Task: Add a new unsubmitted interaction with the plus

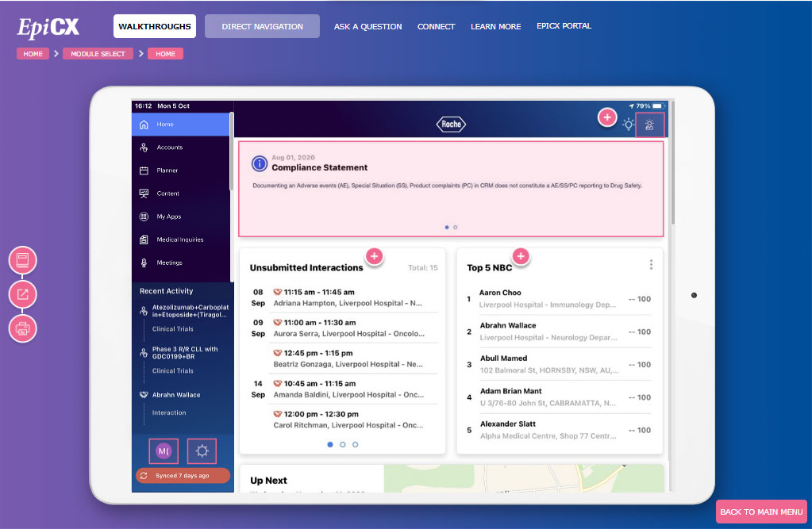Action: pos(374,255)
